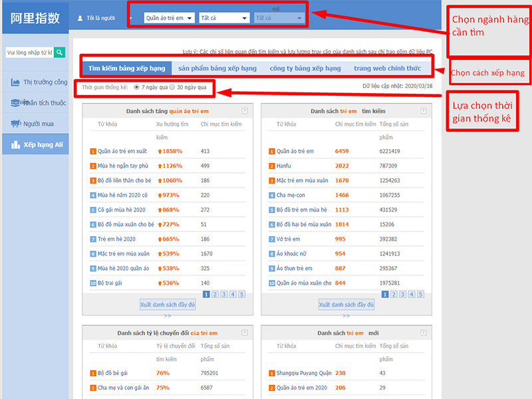532x399 pixels.
Task: Switch to sản phẩm bảng xếp hạng tab
Action: coord(217,68)
